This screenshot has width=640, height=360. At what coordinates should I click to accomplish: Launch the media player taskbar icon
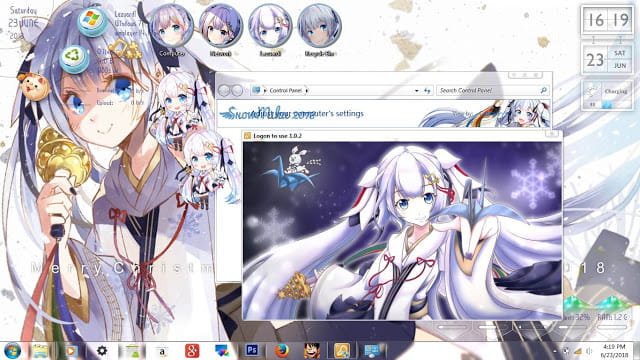71,351
